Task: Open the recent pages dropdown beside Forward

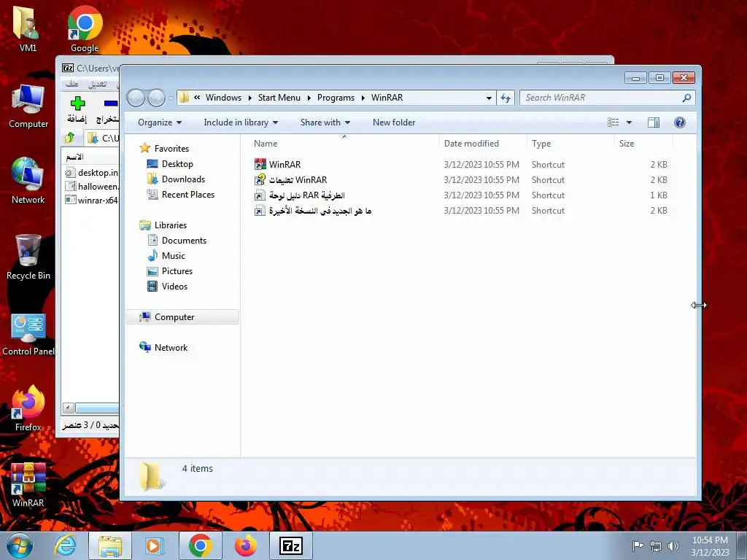Action: click(171, 98)
